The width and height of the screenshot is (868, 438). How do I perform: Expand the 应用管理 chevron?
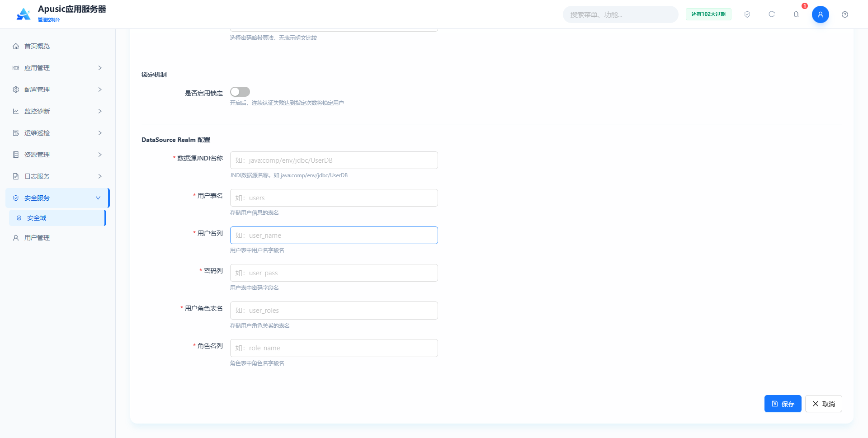coord(100,68)
